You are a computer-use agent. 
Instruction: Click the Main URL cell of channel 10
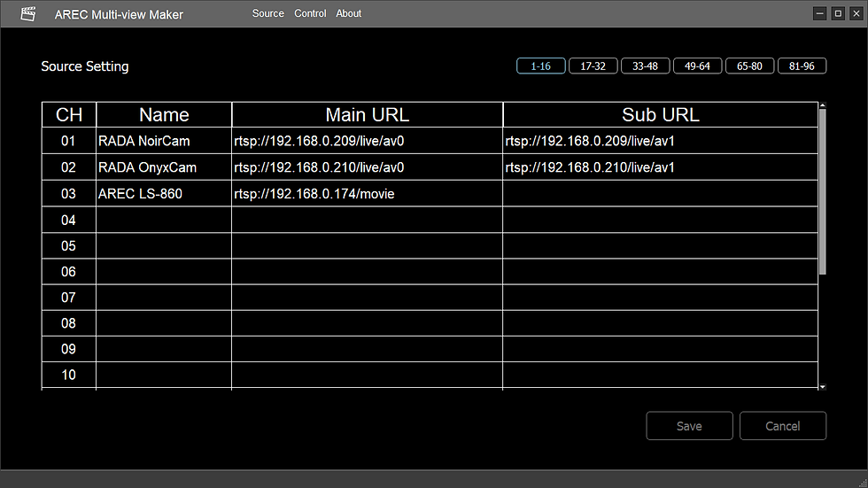367,376
